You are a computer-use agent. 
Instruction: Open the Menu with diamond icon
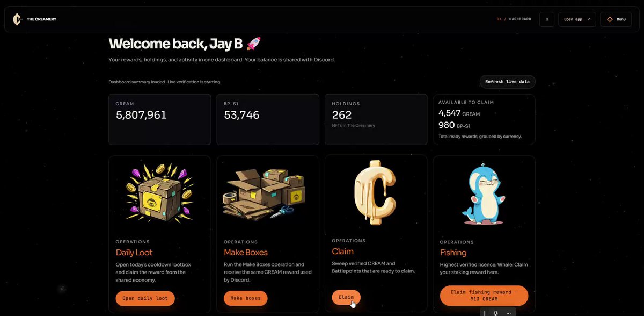click(x=616, y=19)
